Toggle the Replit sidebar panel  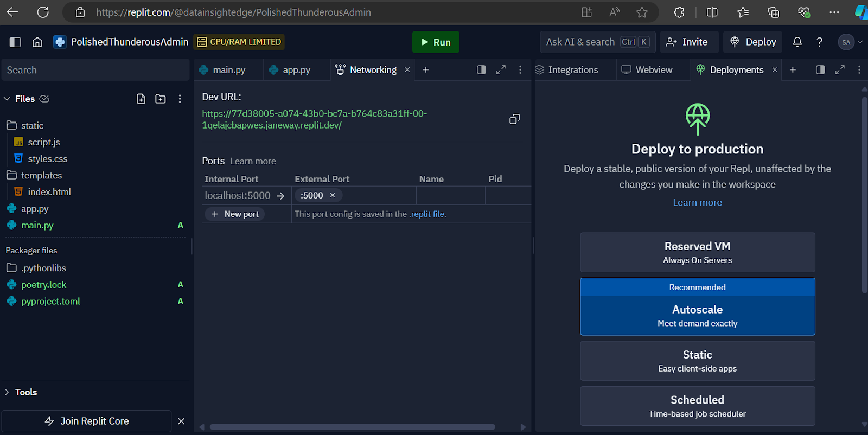click(15, 42)
